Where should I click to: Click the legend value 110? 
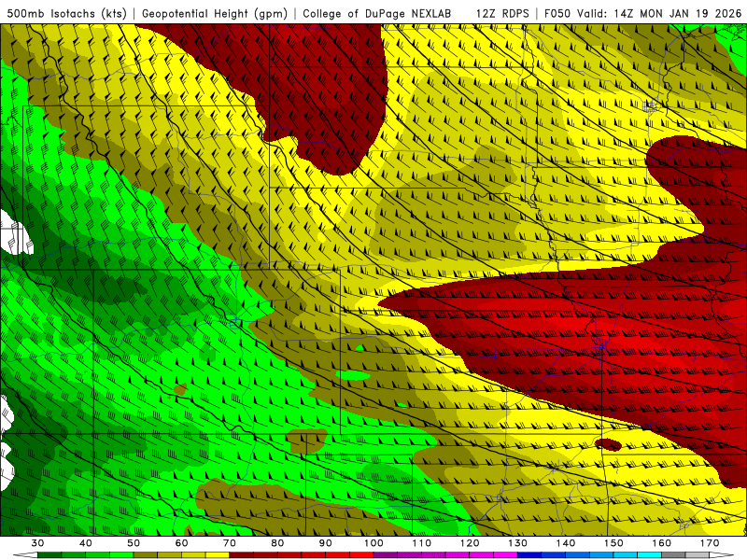click(422, 542)
